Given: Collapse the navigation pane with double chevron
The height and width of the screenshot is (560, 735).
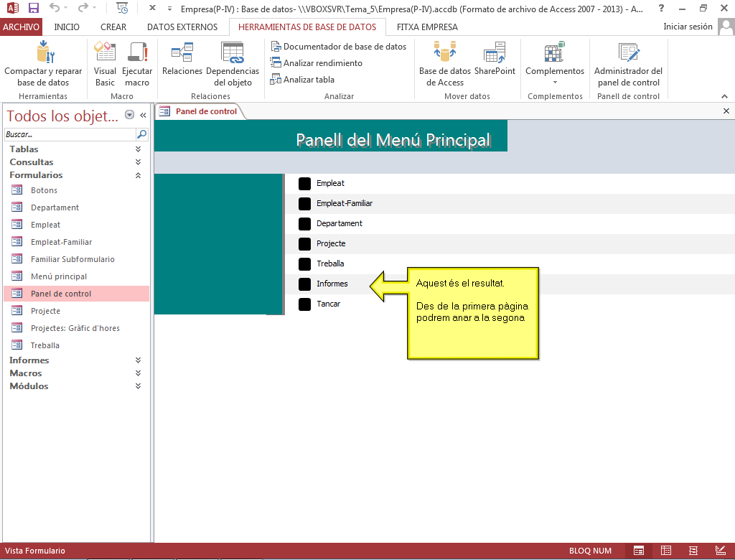Looking at the screenshot, I should (143, 115).
